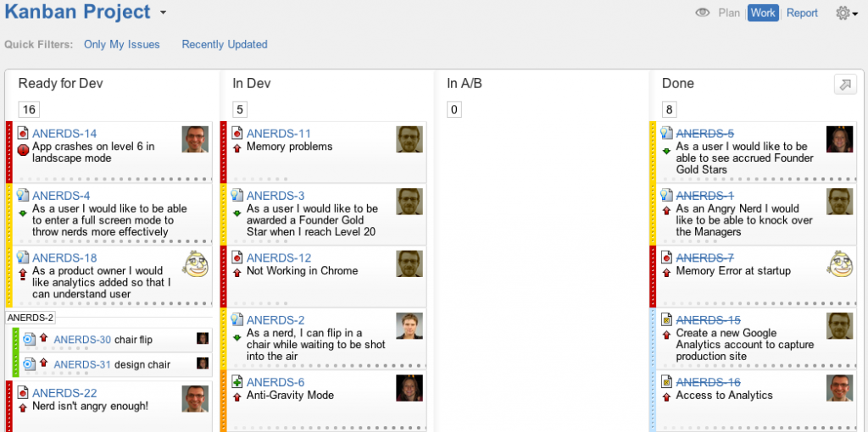The height and width of the screenshot is (432, 868).
Task: Switch to the Plan mode tab
Action: tap(729, 13)
